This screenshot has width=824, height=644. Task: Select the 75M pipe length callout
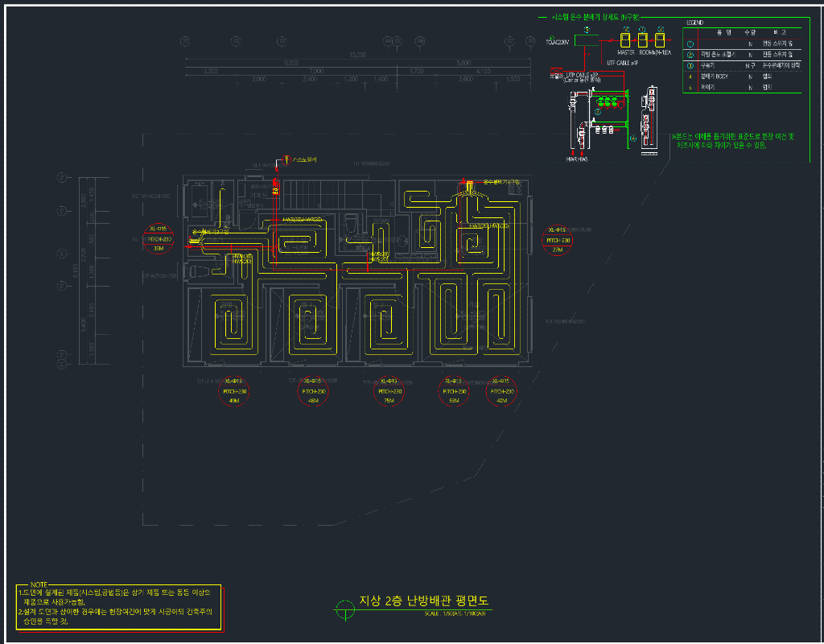(389, 390)
